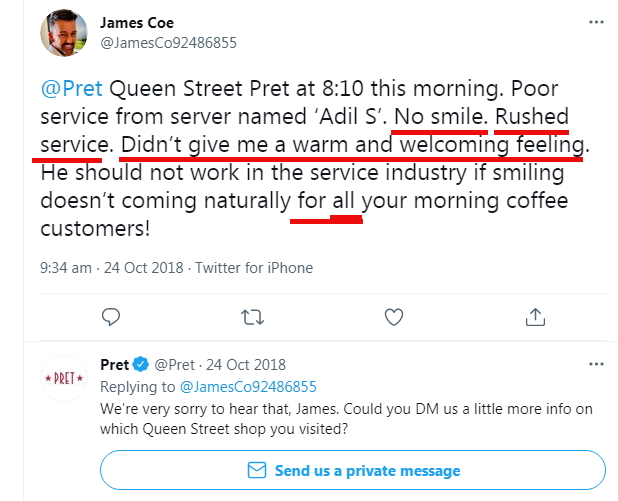
Task: Click the @JamesCo92486855 handle under name
Action: click(x=169, y=43)
